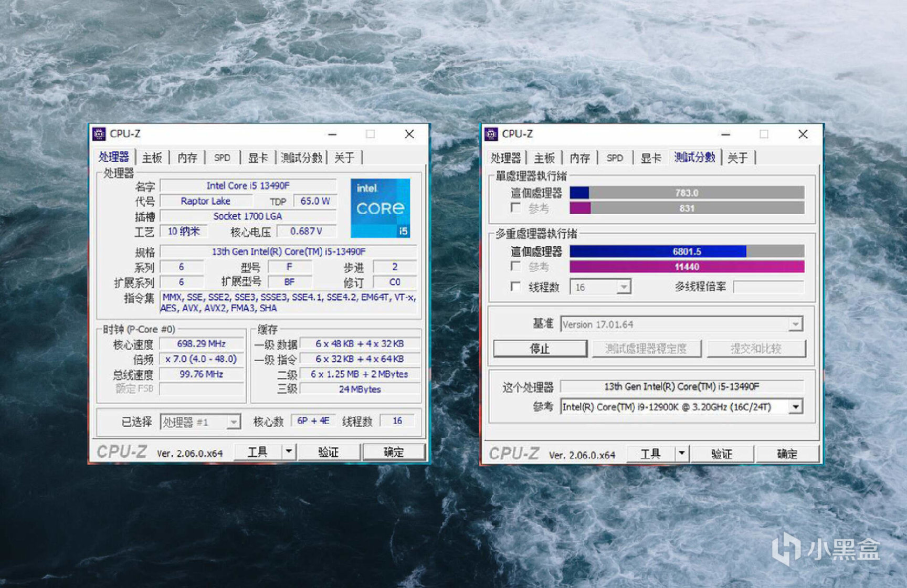
Task: Expand the 工具 button arrow on left window
Action: (x=288, y=451)
